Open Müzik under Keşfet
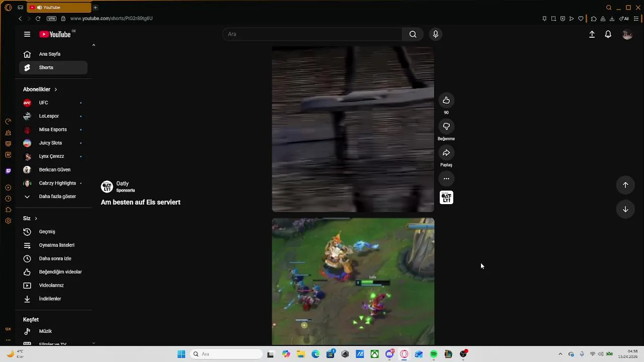The width and height of the screenshot is (644, 362). coord(53,331)
